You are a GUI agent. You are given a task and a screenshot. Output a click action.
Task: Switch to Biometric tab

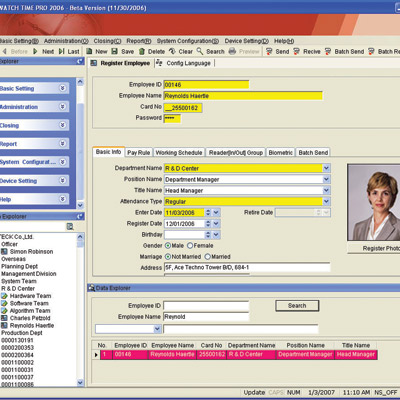pos(280,152)
